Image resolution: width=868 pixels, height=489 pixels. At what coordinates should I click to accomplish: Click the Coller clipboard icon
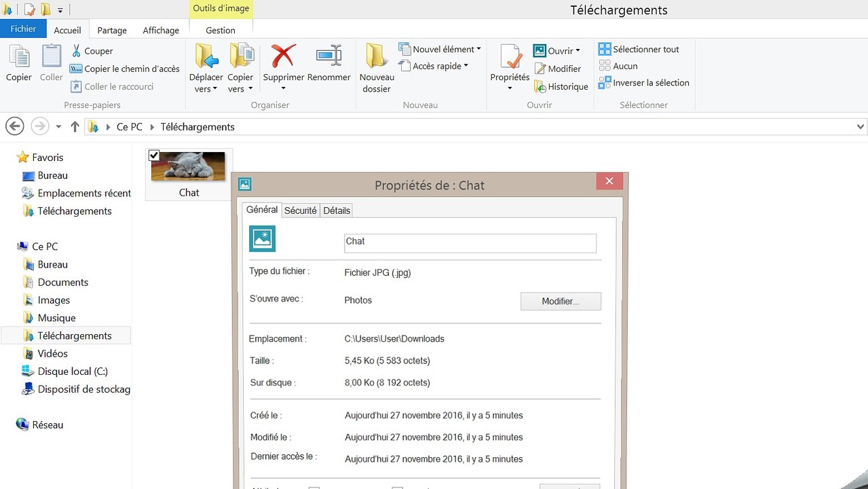52,56
